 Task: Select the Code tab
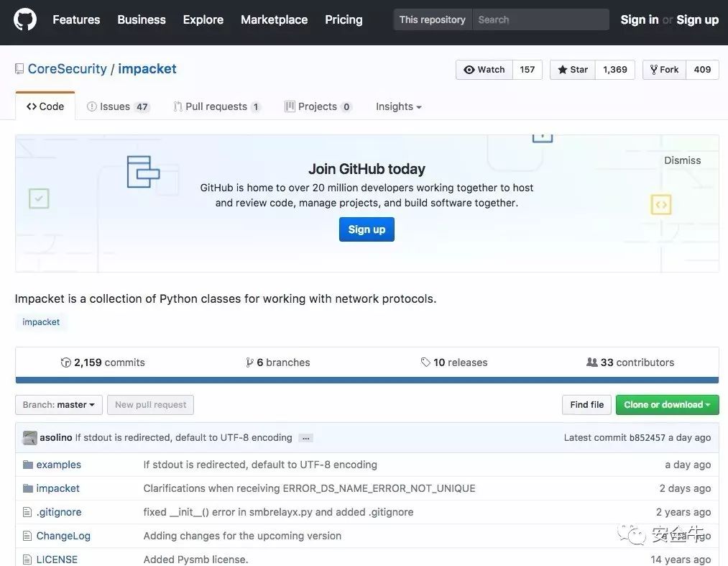coord(45,106)
